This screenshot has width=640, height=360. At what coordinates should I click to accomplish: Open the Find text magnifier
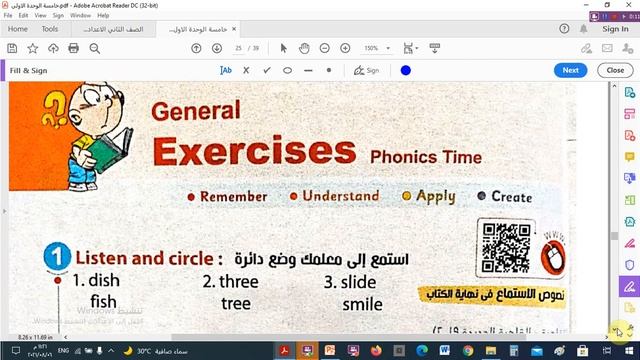click(x=95, y=48)
